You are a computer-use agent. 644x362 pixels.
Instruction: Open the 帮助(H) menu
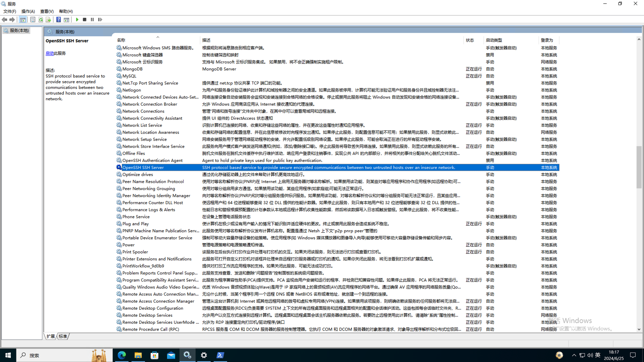pyautogui.click(x=66, y=11)
